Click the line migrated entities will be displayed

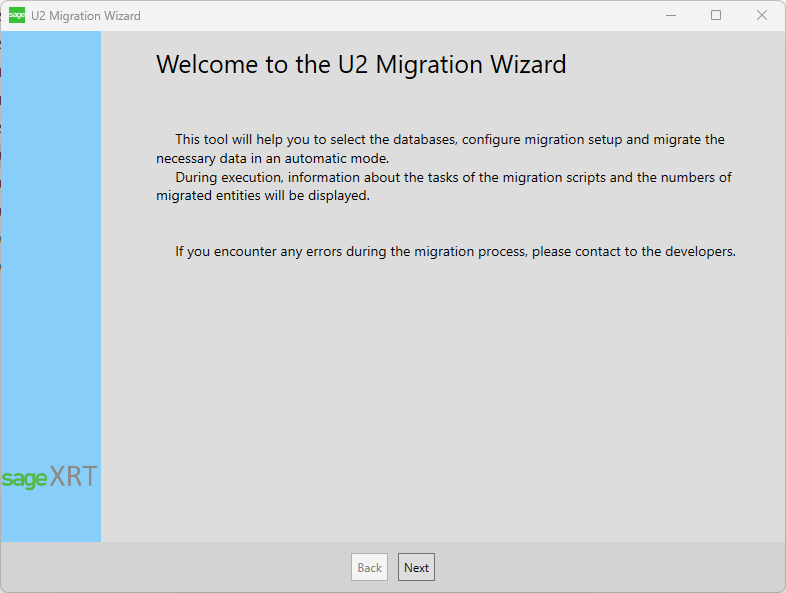coord(263,196)
